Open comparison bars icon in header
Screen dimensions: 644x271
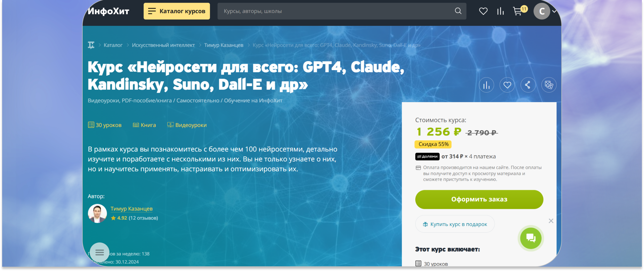pos(500,11)
